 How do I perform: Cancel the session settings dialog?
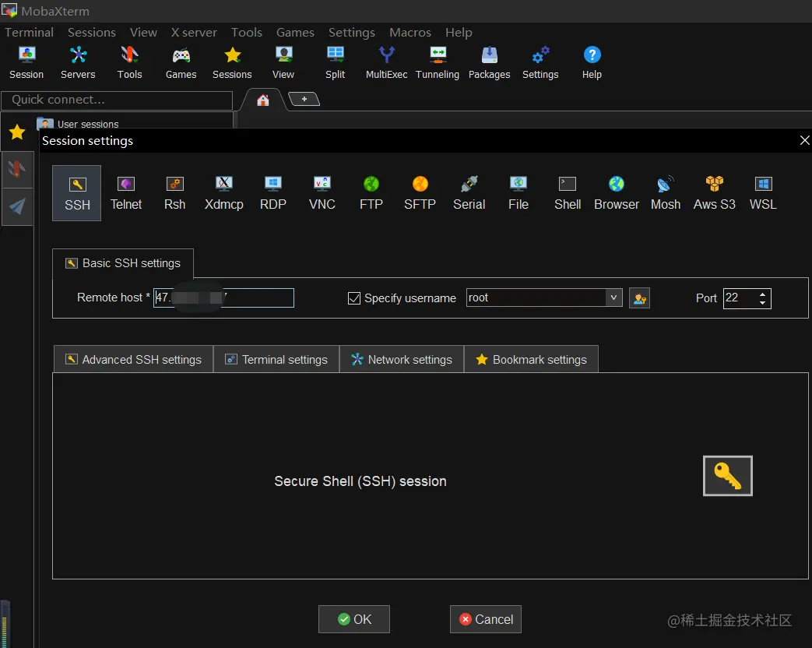click(x=486, y=619)
